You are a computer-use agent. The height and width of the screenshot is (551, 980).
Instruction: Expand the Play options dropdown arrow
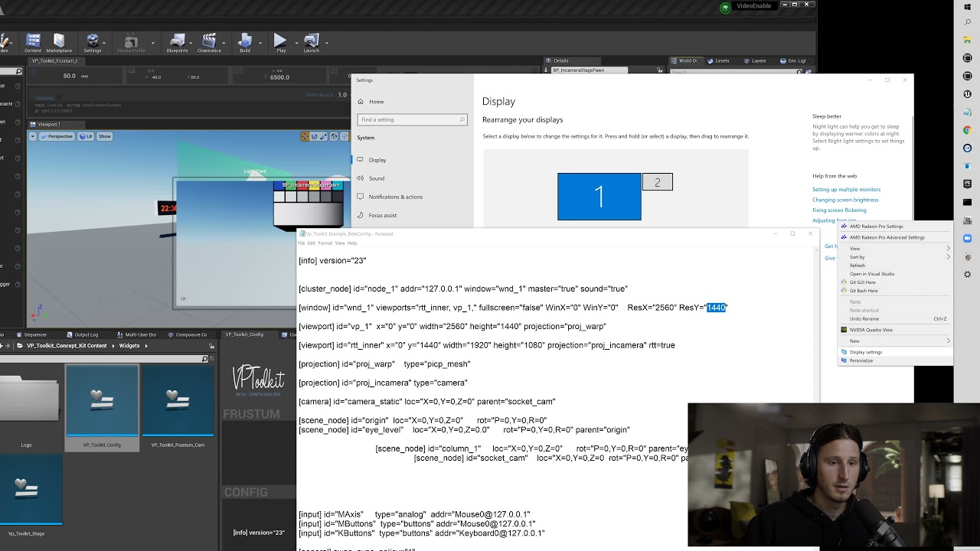pyautogui.click(x=296, y=43)
